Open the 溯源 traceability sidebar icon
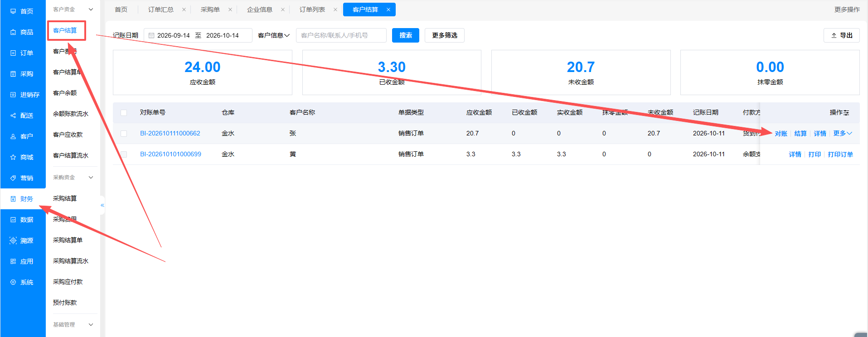Viewport: 868px width, 337px height. click(x=13, y=241)
